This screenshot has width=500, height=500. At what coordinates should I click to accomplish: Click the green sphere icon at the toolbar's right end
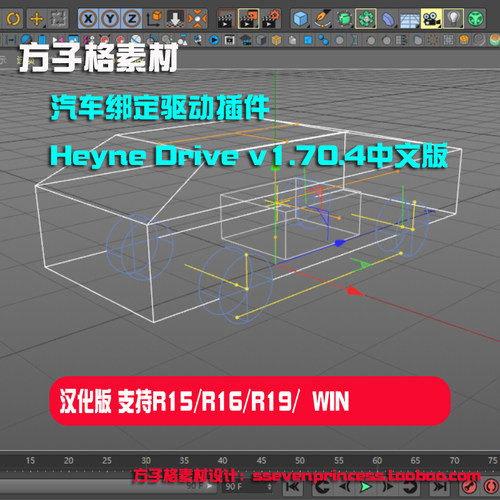click(x=476, y=19)
